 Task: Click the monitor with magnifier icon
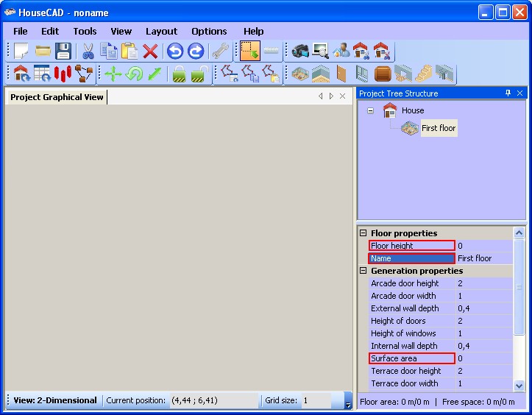321,51
